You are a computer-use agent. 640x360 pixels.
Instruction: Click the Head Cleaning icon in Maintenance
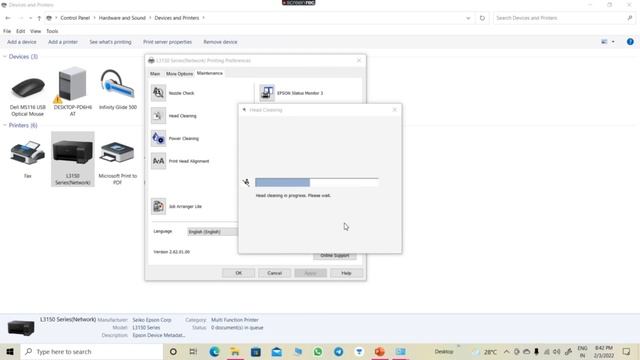click(158, 116)
